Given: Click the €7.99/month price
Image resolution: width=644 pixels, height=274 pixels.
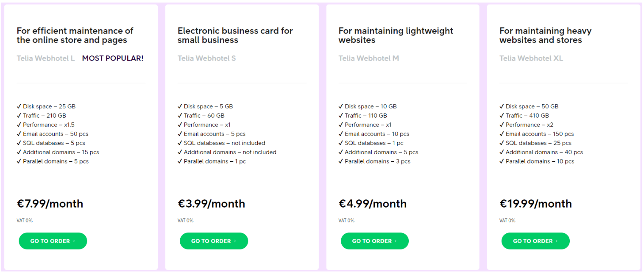Looking at the screenshot, I should pos(50,204).
